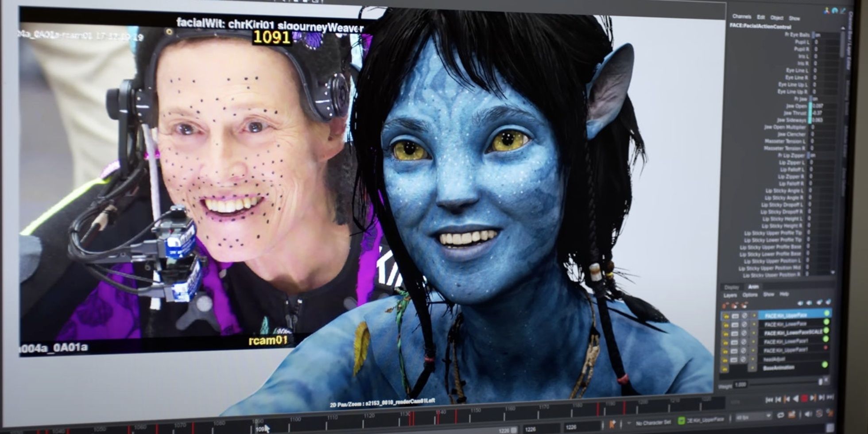Click the sound mute speaker icon

tap(808, 415)
